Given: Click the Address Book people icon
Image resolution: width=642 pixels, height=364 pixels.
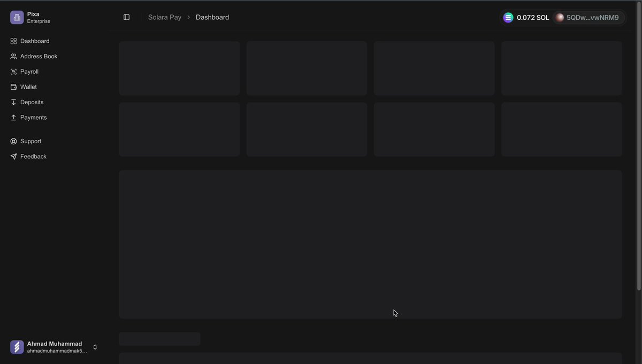Looking at the screenshot, I should click(13, 56).
